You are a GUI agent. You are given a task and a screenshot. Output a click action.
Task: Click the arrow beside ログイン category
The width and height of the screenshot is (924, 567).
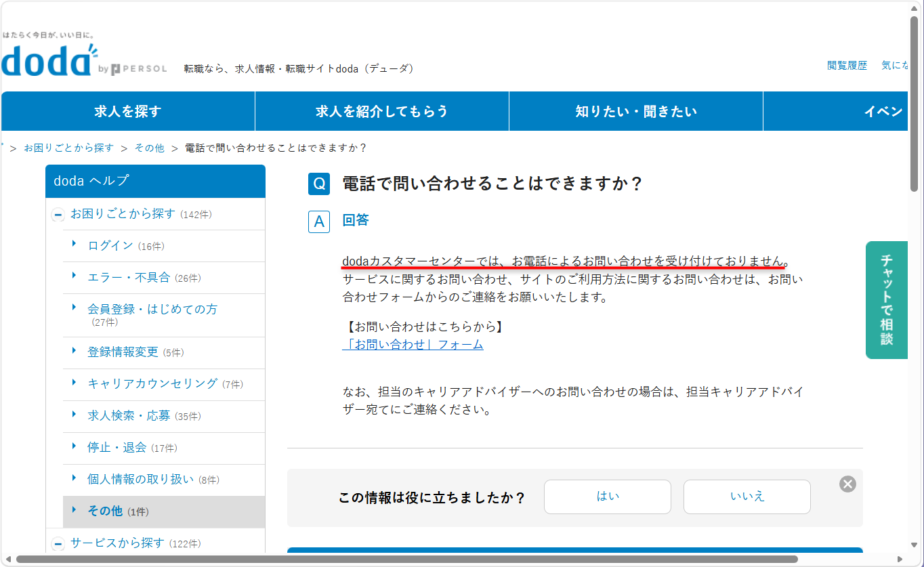pos(74,245)
